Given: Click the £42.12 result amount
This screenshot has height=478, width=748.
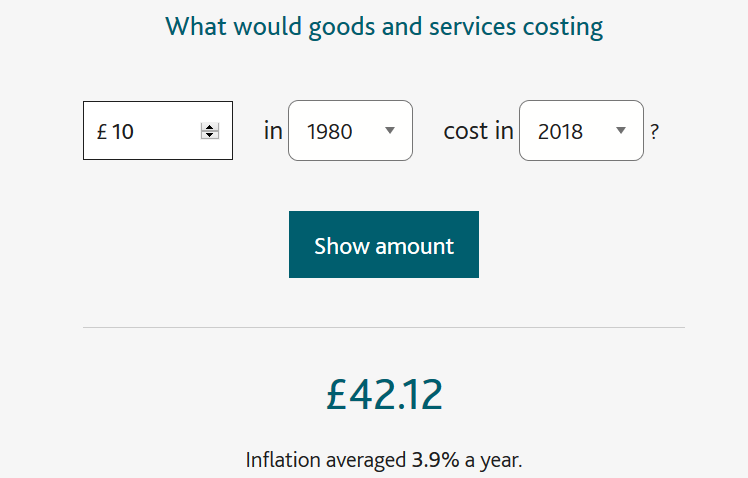Looking at the screenshot, I should pyautogui.click(x=384, y=395).
